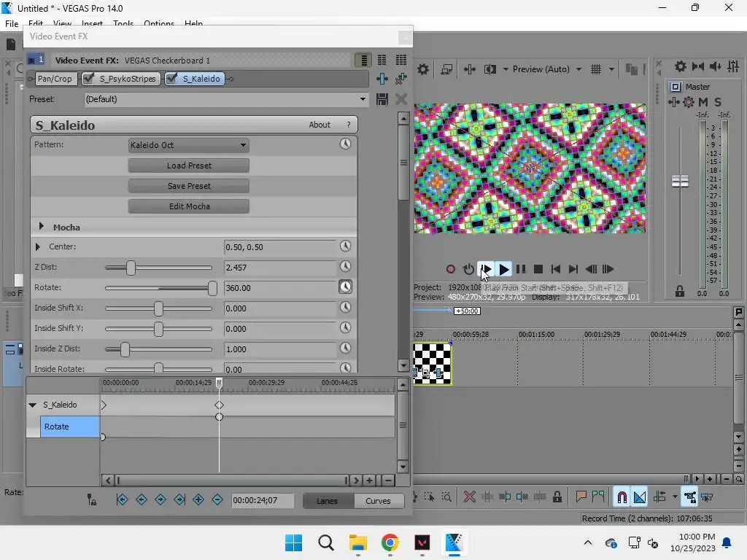Viewport: 747px width, 560px height.
Task: Stop playback in preview
Action: pyautogui.click(x=538, y=270)
